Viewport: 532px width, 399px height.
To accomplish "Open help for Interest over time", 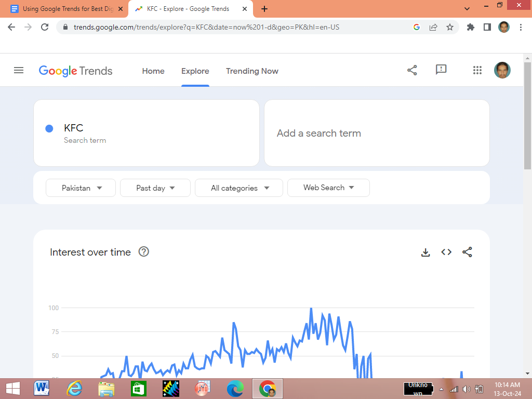I will [x=144, y=252].
